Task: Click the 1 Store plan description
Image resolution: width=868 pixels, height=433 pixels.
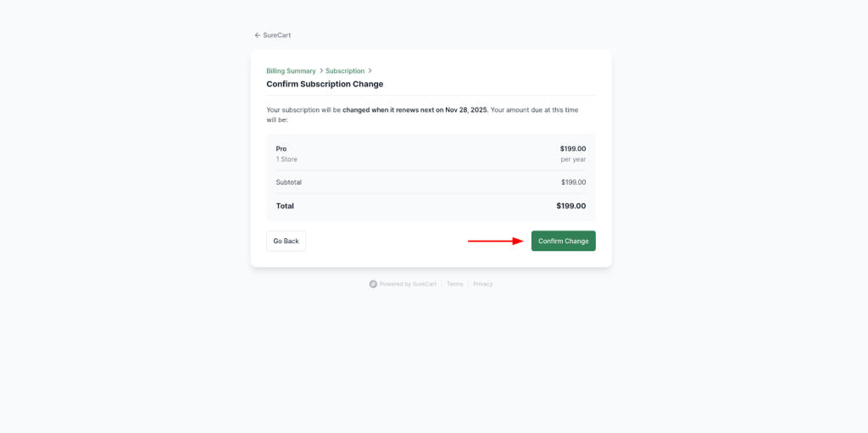Action: click(x=287, y=159)
